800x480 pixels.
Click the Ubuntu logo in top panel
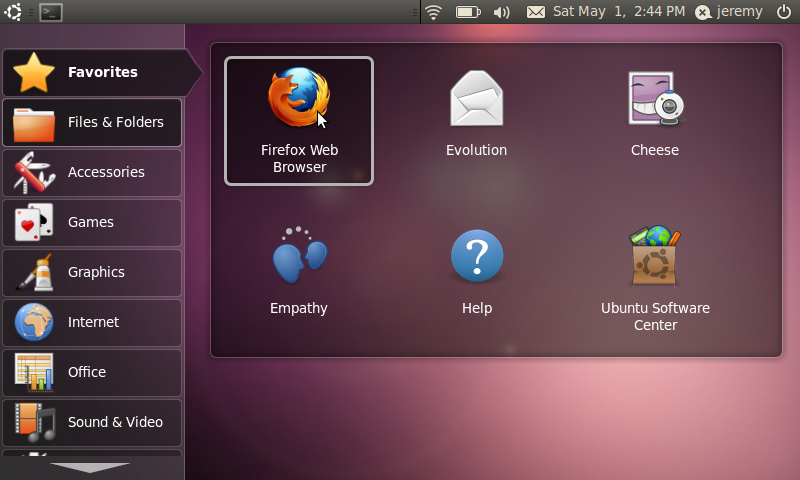[13, 12]
